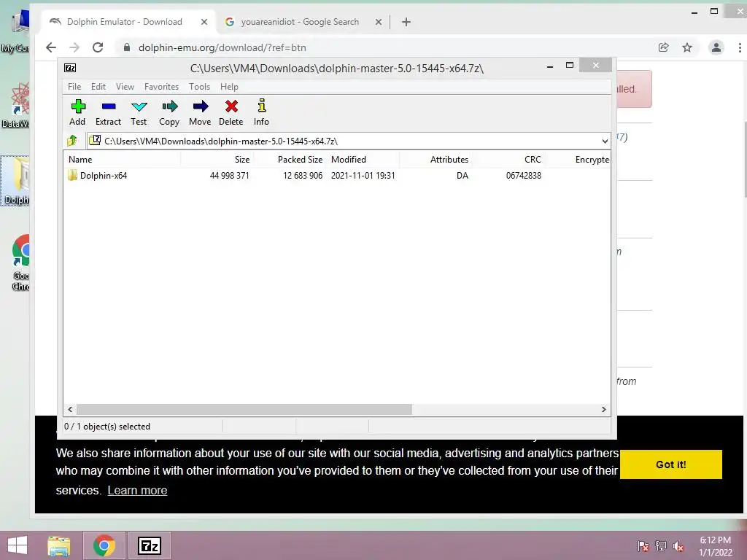
Task: Maximize the 7-Zip window
Action: tap(569, 66)
